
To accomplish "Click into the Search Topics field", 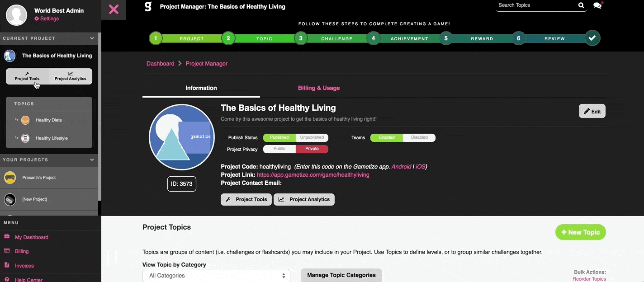I will 536,5.
